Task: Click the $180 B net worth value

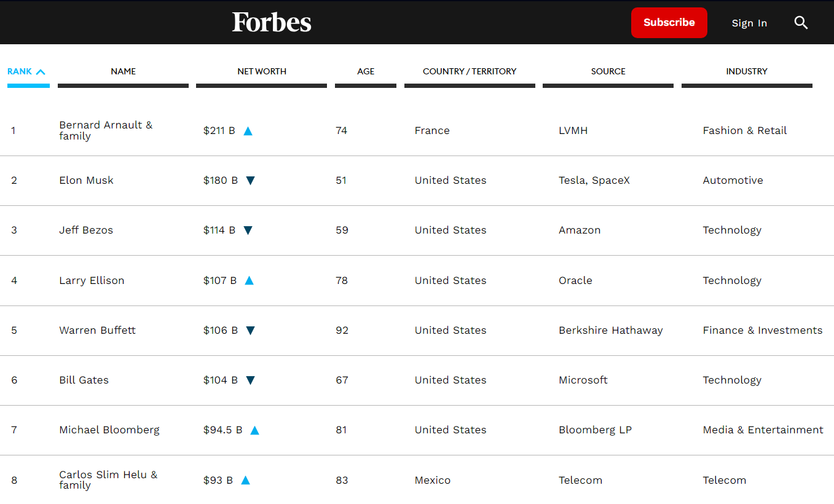Action: tap(221, 180)
